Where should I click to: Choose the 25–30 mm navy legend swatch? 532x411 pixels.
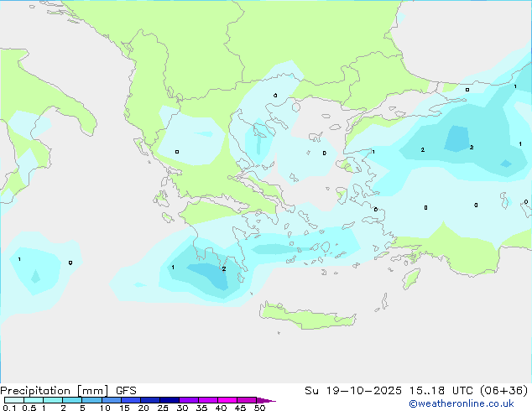tap(170, 400)
